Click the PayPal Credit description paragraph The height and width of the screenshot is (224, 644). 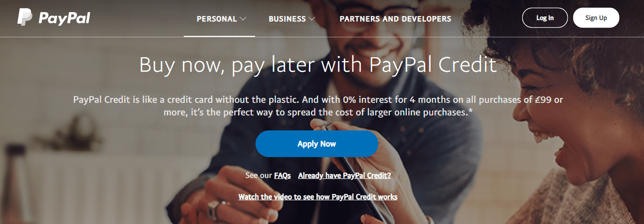(318, 105)
